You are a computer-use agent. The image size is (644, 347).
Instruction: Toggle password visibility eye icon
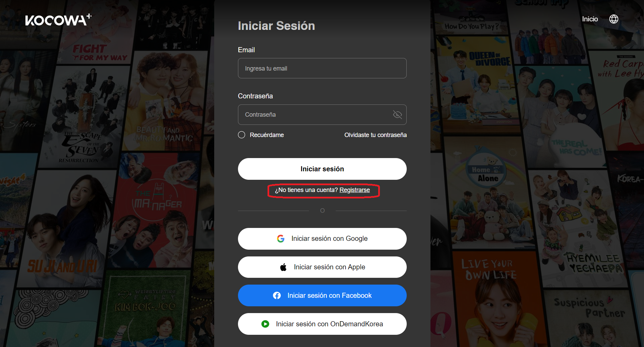397,115
